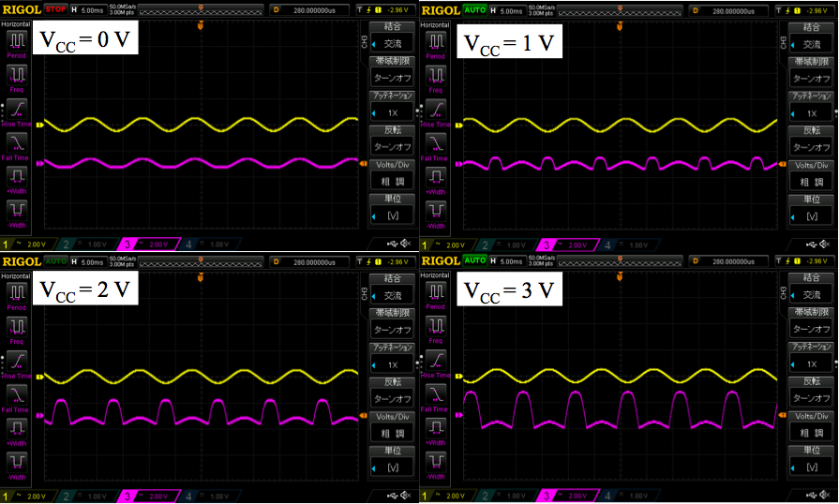839x504 pixels.
Task: Click waveform memory bar in VCC = 1 V screen
Action: (620, 10)
